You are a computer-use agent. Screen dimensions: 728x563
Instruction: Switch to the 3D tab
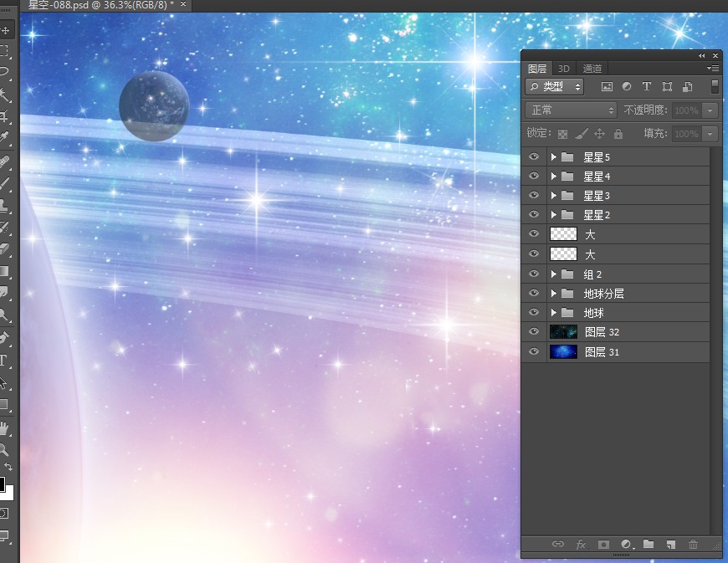point(564,69)
